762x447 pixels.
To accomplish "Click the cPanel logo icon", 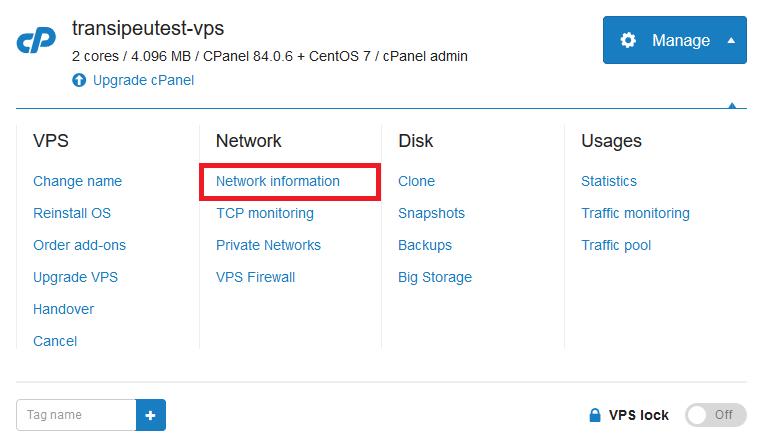I will [x=36, y=40].
